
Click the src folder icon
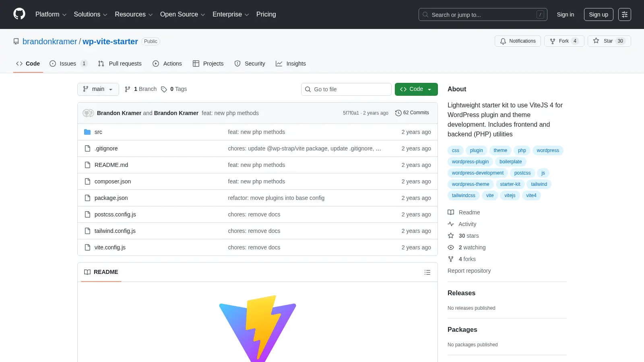[x=87, y=132]
